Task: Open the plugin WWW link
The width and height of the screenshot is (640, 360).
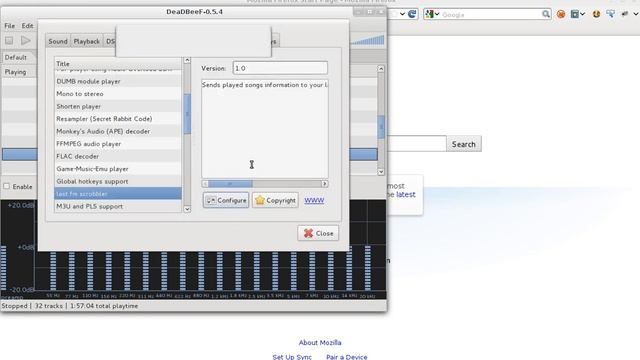Action: pos(314,200)
